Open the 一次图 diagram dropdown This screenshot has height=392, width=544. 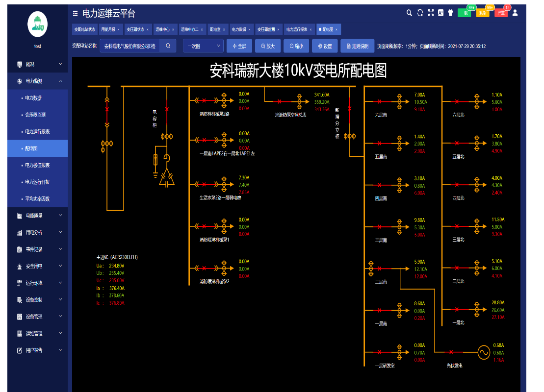204,46
